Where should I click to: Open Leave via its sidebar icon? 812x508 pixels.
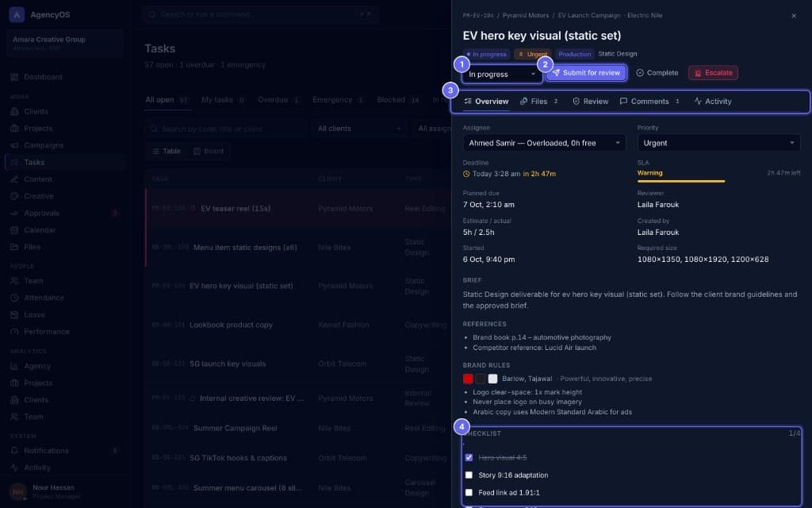14,314
